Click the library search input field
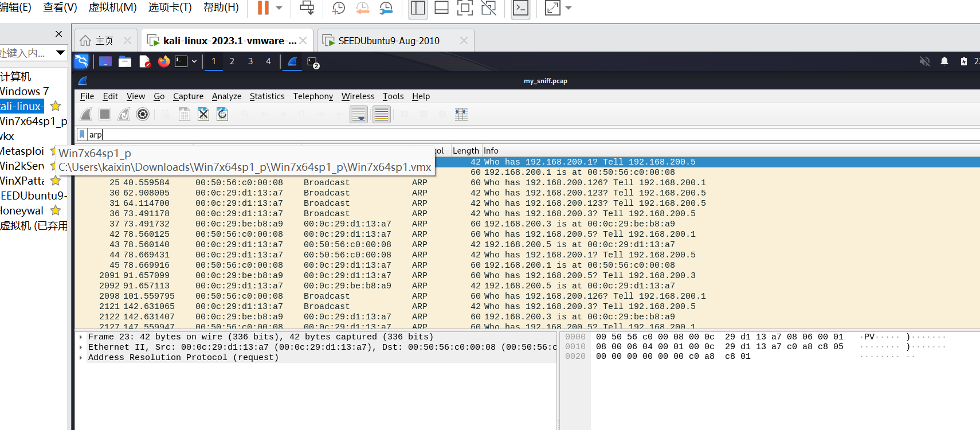Screen dimensions: 980x430 click(26, 53)
